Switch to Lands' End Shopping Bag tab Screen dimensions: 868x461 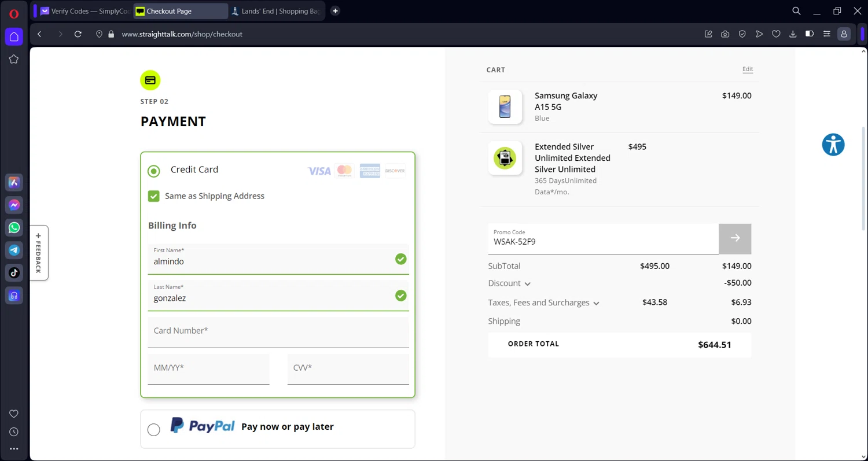277,11
